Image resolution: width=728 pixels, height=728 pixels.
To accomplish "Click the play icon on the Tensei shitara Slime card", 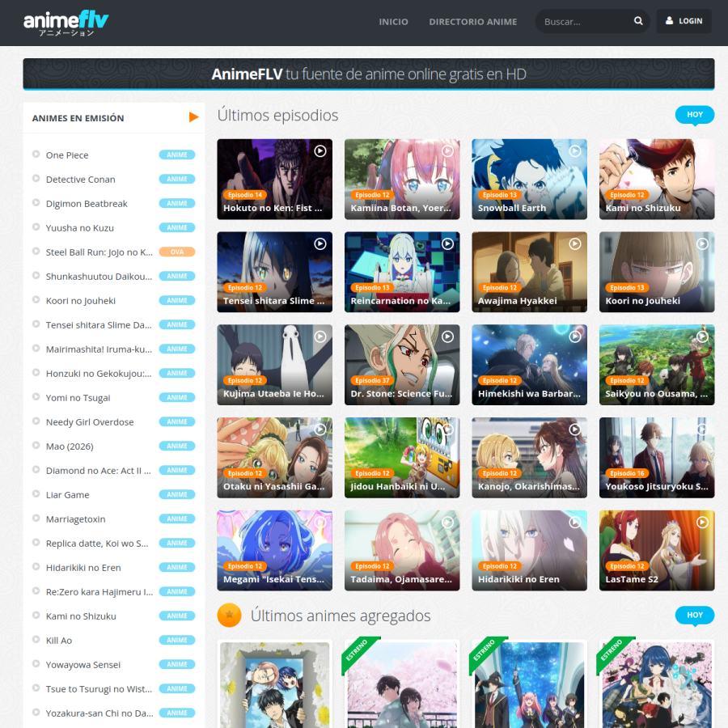I will 320,243.
